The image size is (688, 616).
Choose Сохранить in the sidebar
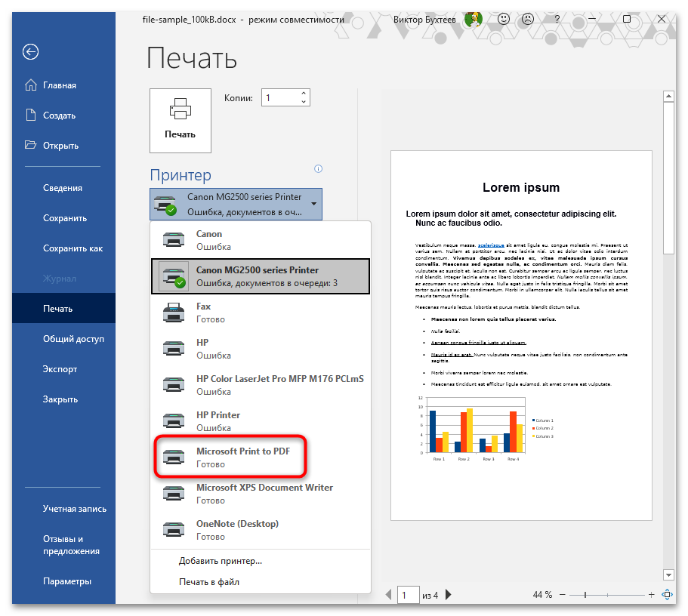63,218
